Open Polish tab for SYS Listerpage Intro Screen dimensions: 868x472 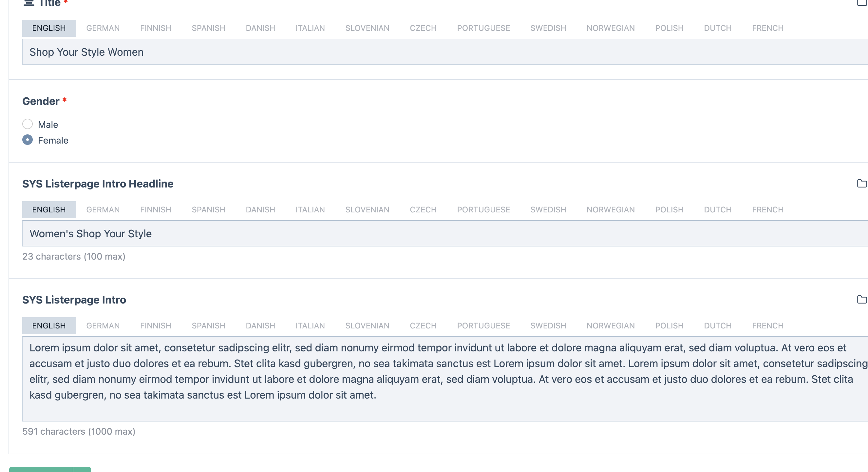point(669,326)
